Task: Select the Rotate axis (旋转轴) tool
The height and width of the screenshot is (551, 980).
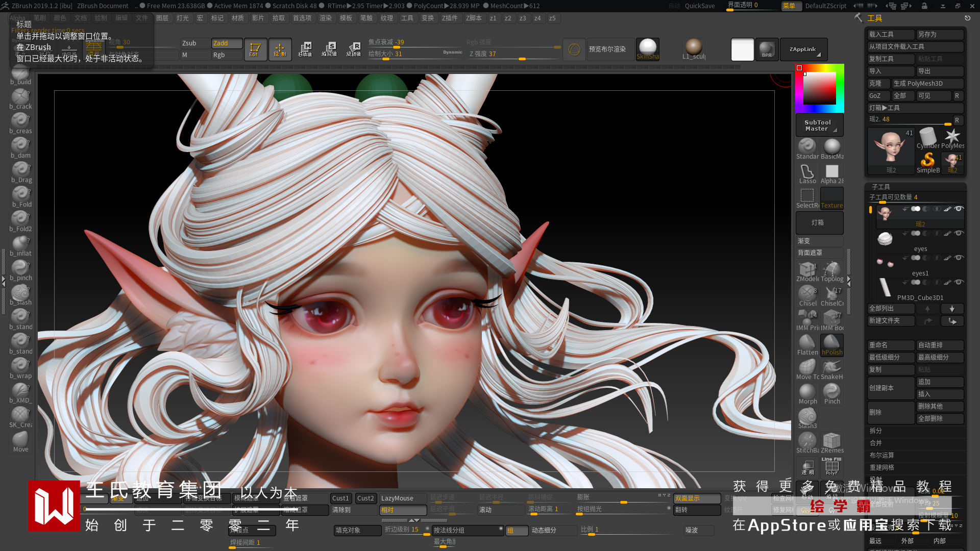Action: click(354, 49)
